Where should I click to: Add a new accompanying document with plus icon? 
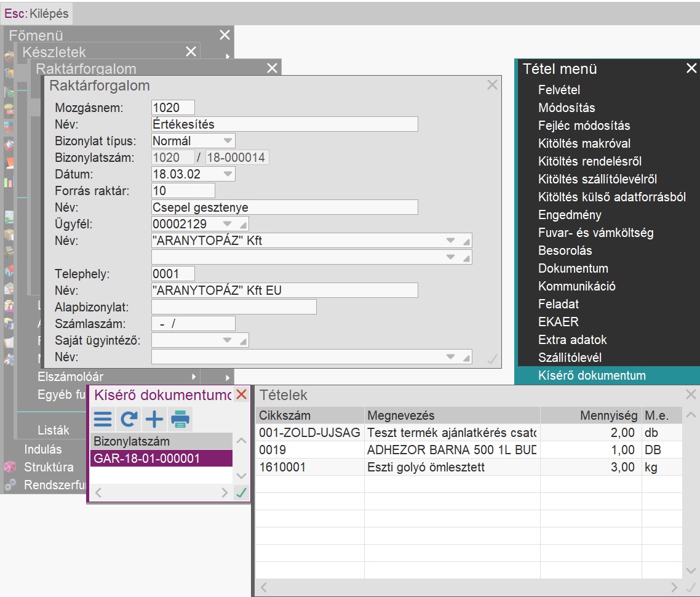[154, 419]
